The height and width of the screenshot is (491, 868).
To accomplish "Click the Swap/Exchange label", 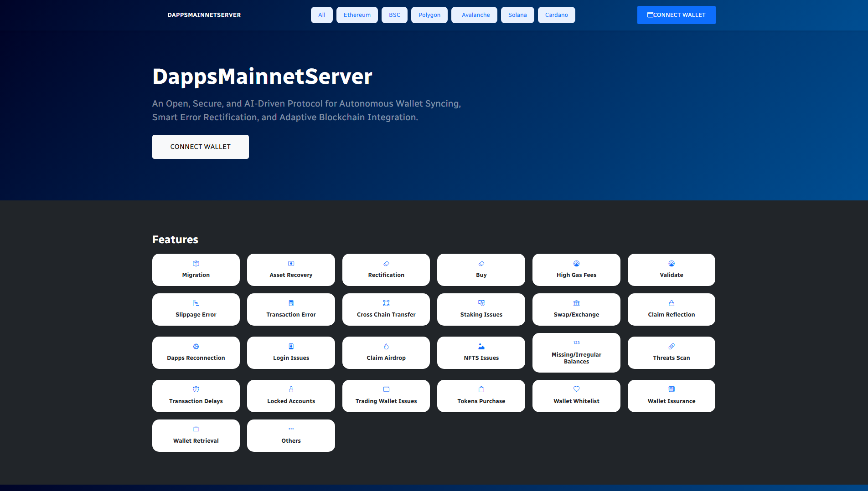I will pyautogui.click(x=576, y=315).
